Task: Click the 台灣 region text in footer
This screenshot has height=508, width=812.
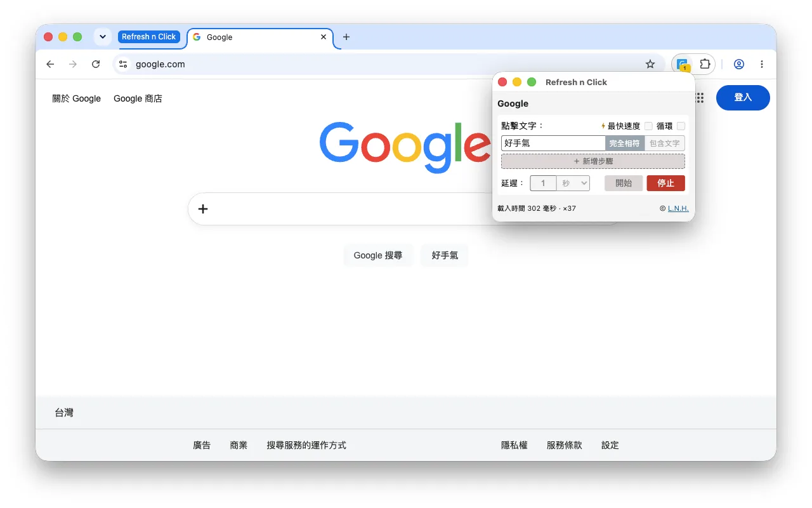Action: (64, 413)
